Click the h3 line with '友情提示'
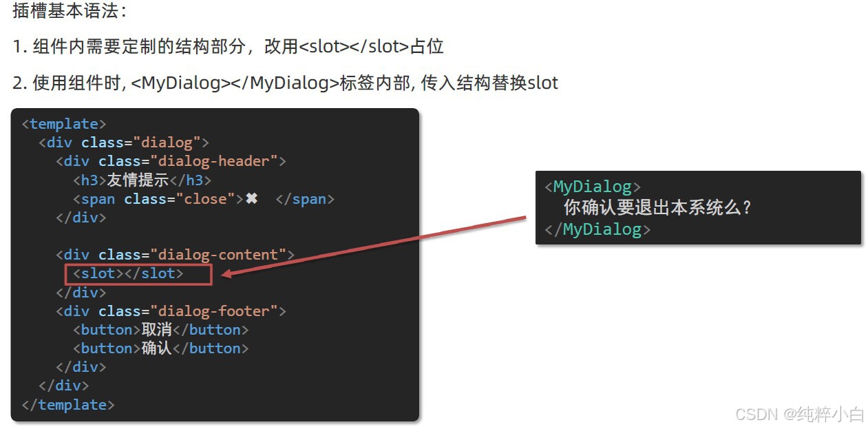Viewport: 868px width, 429px height. click(x=142, y=180)
